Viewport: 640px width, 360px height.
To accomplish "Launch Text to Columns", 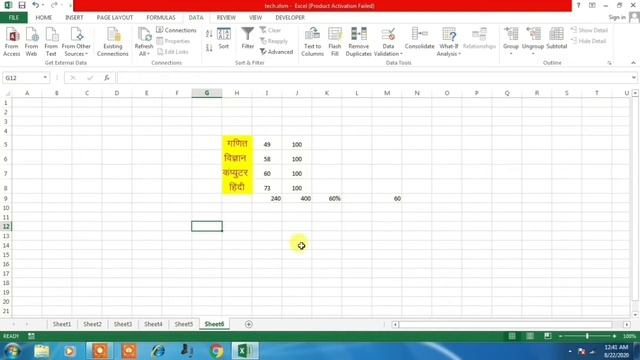I will click(312, 42).
